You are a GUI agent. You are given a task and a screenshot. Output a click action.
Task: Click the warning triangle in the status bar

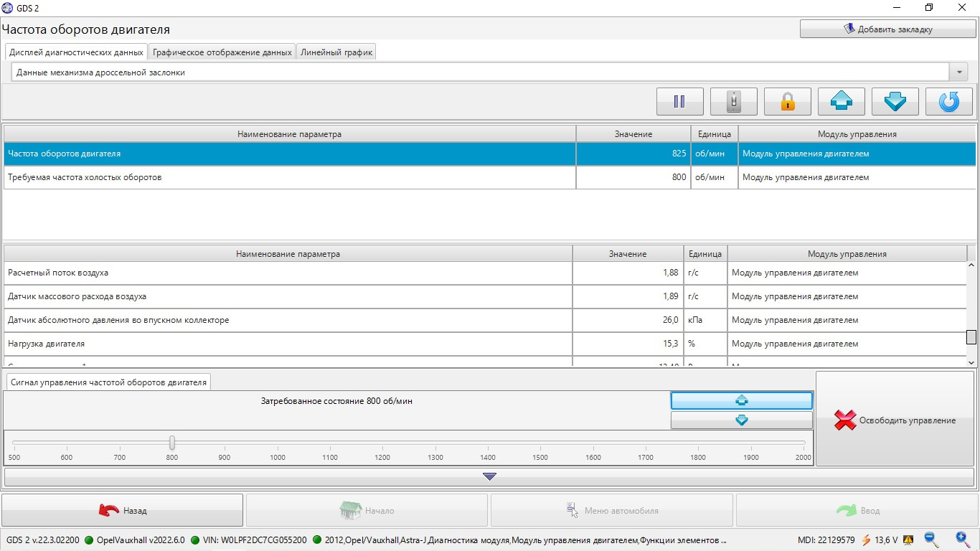pyautogui.click(x=908, y=540)
